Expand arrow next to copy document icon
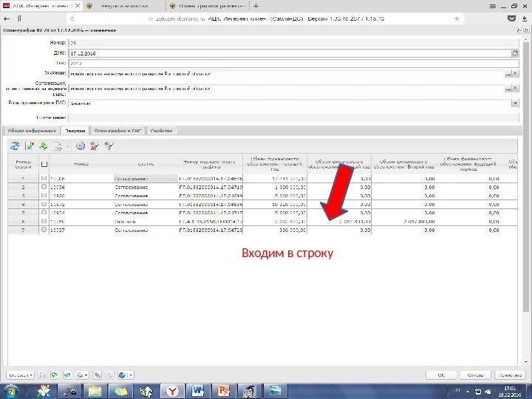 pos(67,146)
